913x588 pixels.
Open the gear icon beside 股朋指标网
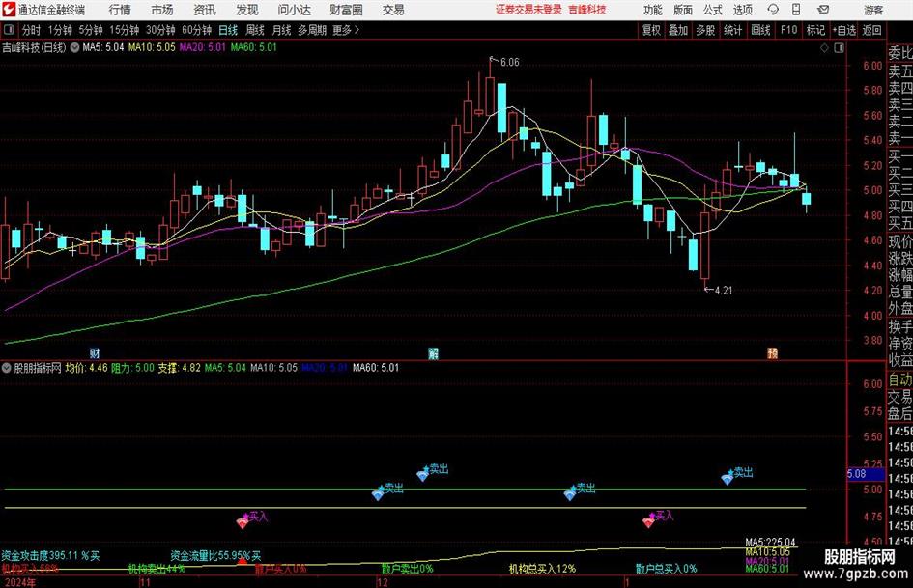click(x=7, y=368)
